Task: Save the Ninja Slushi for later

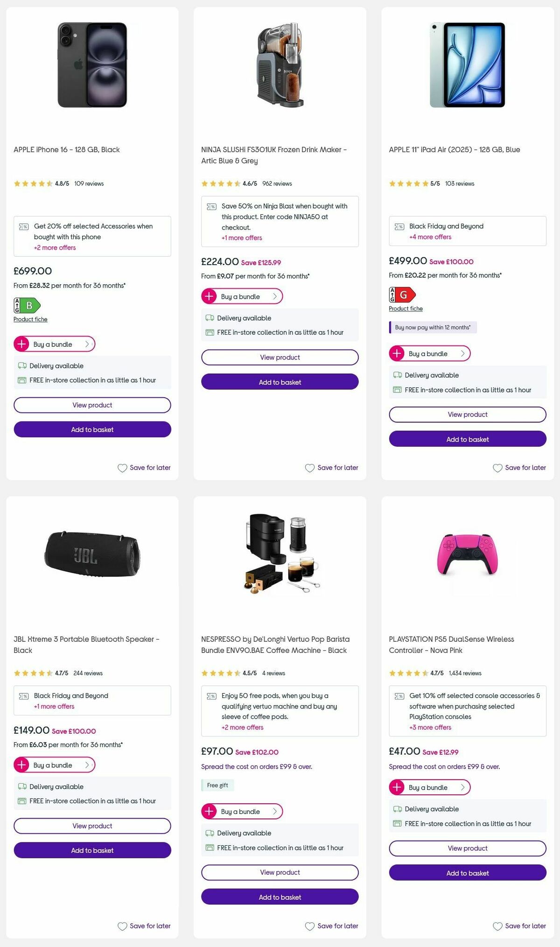Action: [x=332, y=467]
